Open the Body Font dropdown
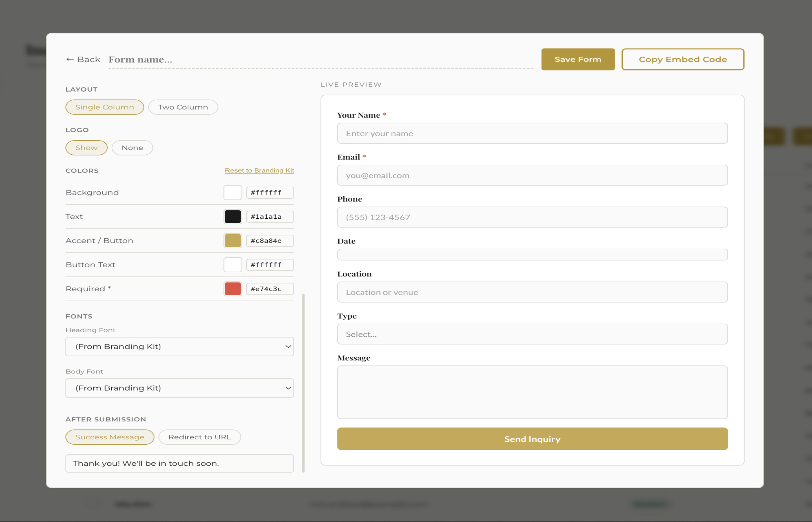Screen dimensions: 812x522 (179, 388)
